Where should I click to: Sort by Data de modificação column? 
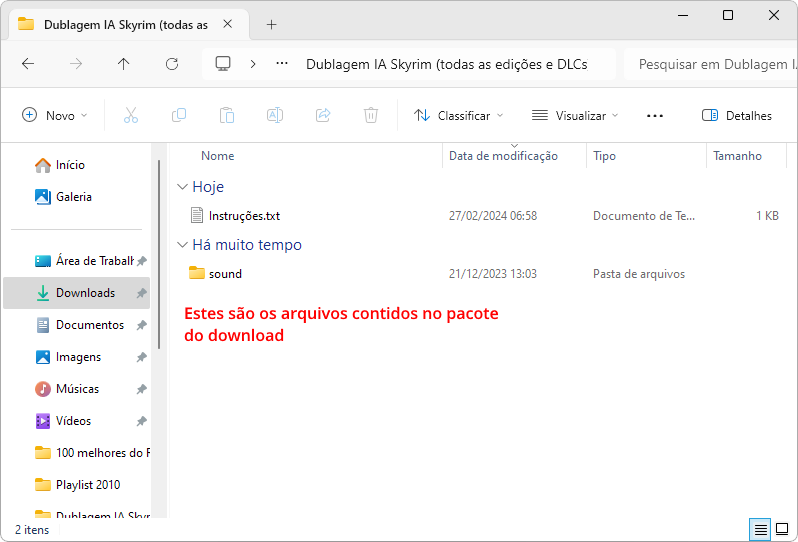tap(503, 156)
